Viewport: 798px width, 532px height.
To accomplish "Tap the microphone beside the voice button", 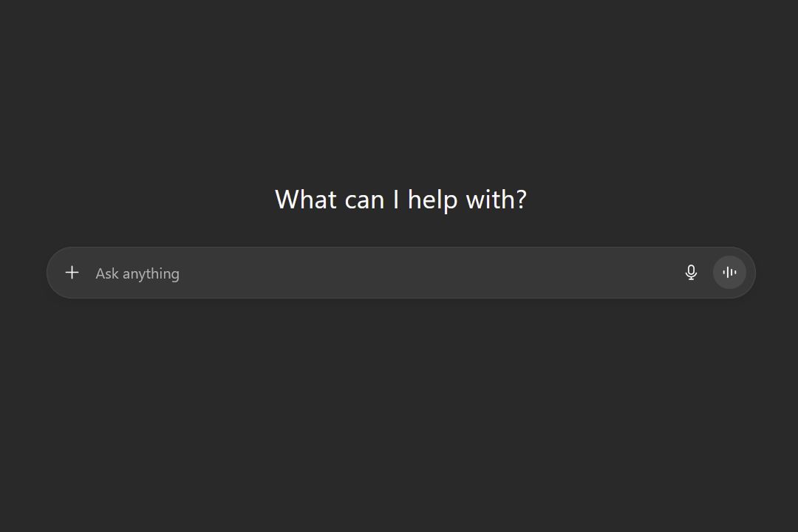I will pyautogui.click(x=691, y=273).
